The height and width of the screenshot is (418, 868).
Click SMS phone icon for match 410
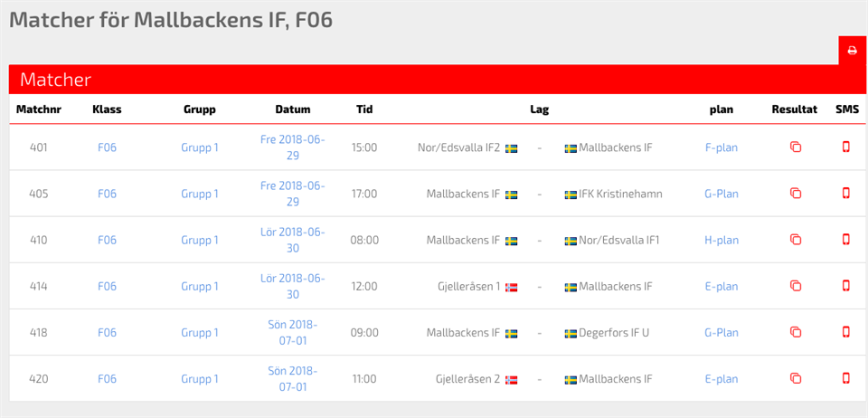click(846, 240)
